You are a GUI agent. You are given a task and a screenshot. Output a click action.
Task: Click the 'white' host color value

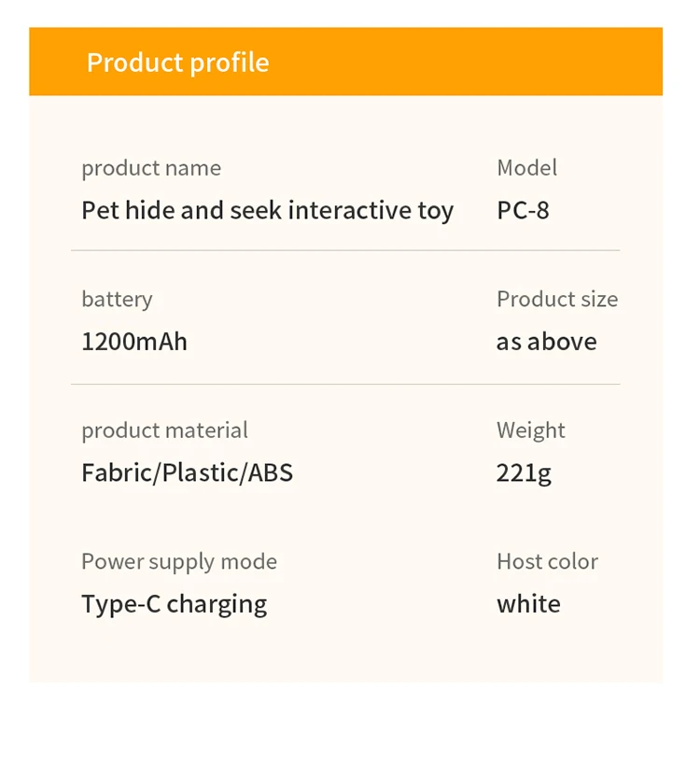528,604
